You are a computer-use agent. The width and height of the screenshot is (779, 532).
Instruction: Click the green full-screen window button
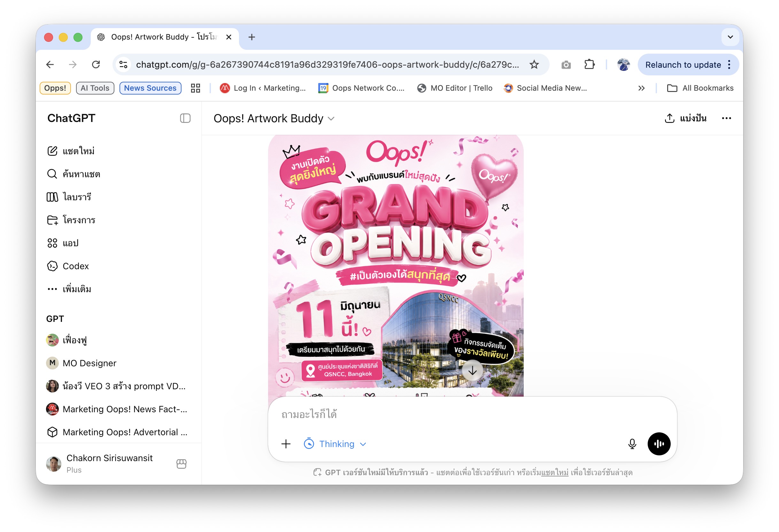(78, 37)
